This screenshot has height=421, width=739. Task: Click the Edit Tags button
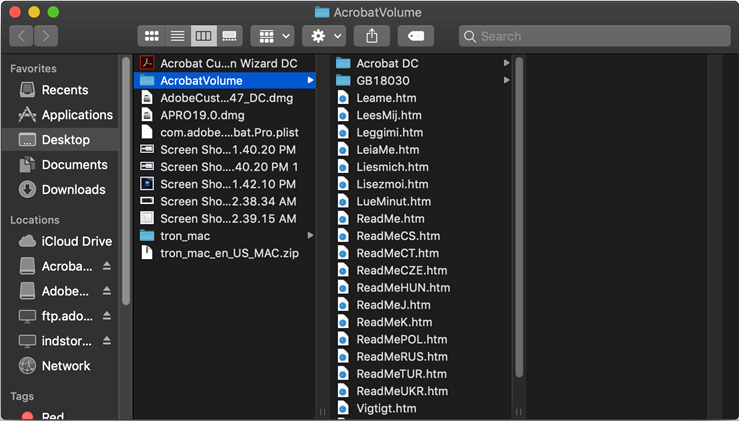416,36
